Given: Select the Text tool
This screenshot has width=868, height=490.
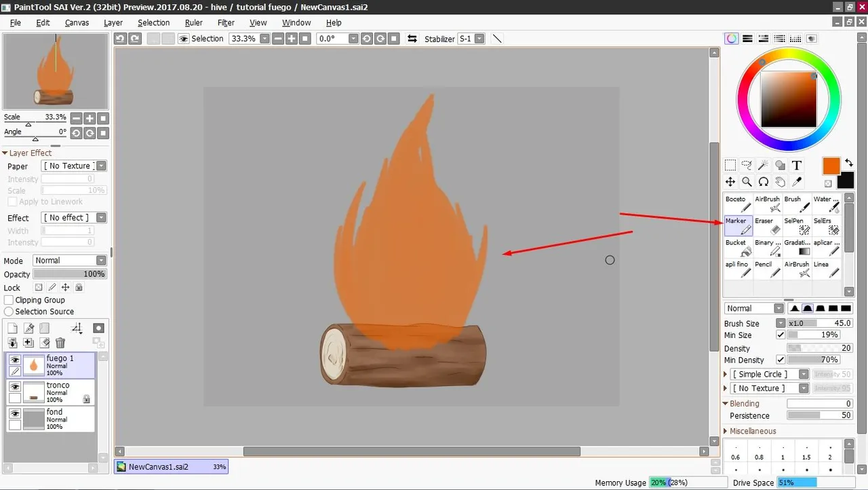Looking at the screenshot, I should [797, 165].
